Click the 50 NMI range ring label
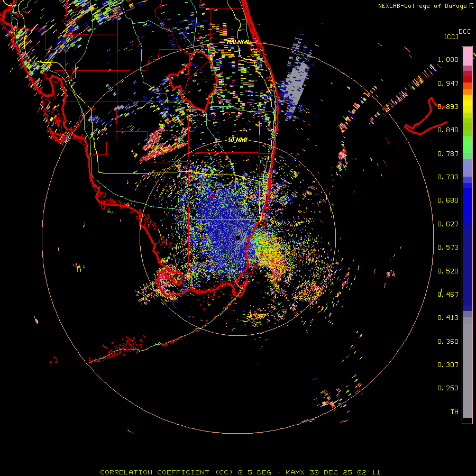The width and height of the screenshot is (476, 476). coord(237,140)
